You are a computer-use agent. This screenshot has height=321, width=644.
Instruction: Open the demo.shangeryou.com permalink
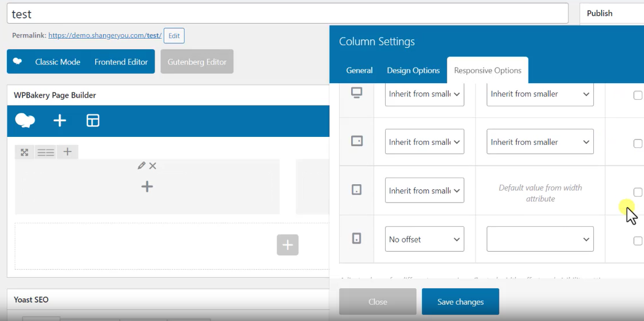(105, 35)
